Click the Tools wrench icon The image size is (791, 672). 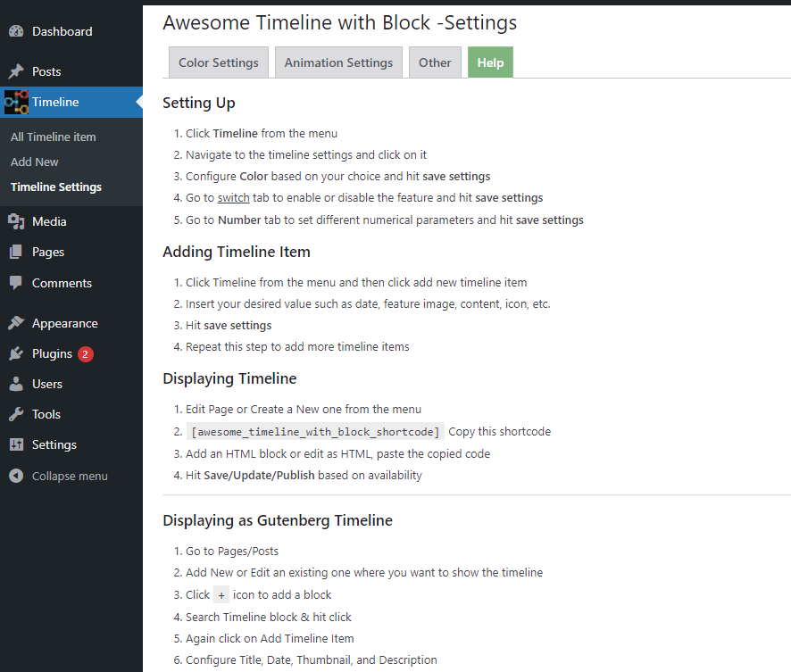coord(16,414)
